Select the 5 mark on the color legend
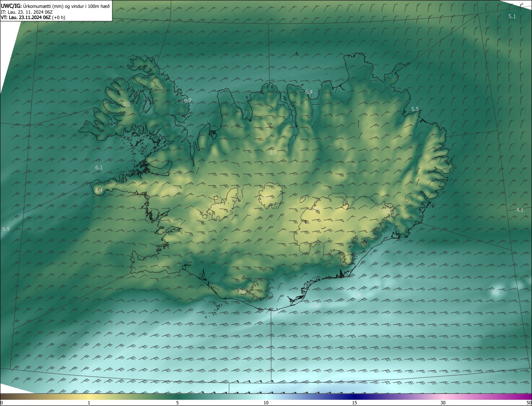Image resolution: width=532 pixels, height=406 pixels. (177, 403)
